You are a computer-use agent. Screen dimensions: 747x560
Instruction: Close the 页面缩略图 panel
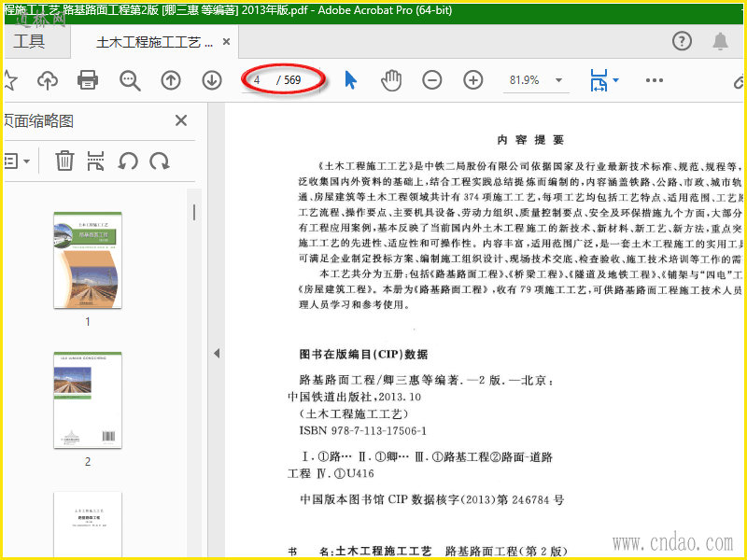point(181,120)
